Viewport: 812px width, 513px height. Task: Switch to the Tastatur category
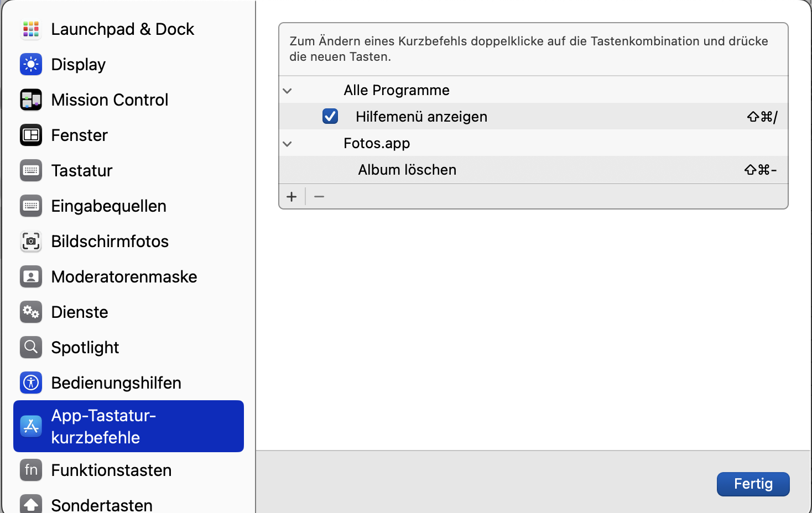pos(82,171)
